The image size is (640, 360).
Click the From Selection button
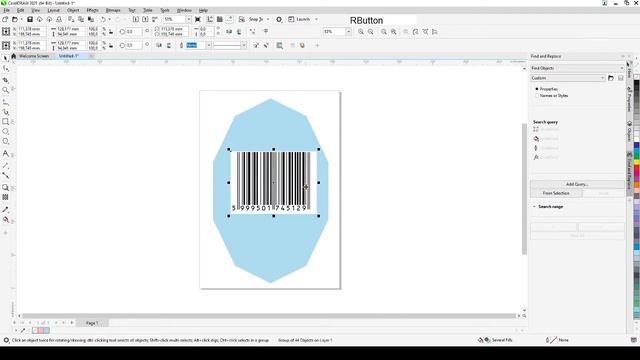(x=556, y=193)
